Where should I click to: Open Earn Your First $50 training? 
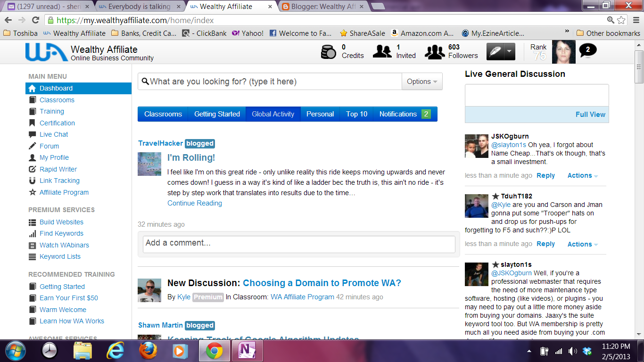(x=69, y=298)
